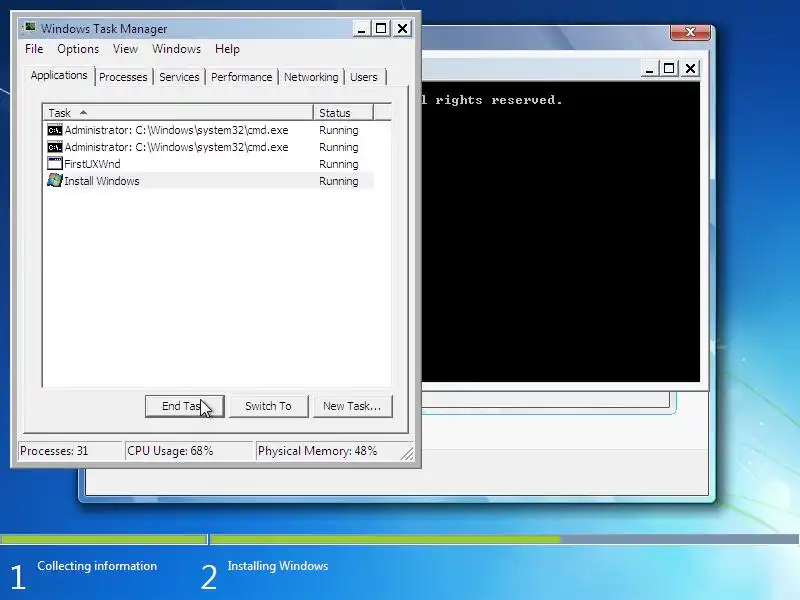800x600 pixels.
Task: Click the CPU Usage: 68% status entry
Action: (x=189, y=451)
